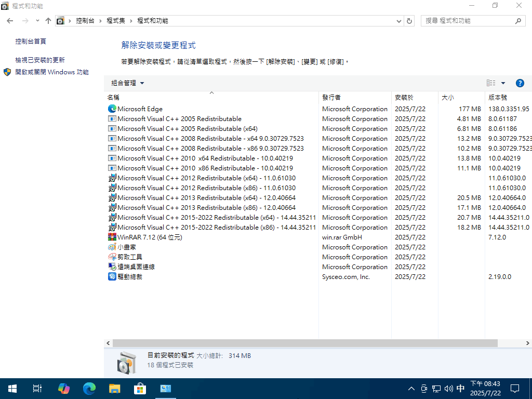Select the 驅動總裁 program icon
Image resolution: width=532 pixels, height=399 pixels.
pyautogui.click(x=112, y=276)
